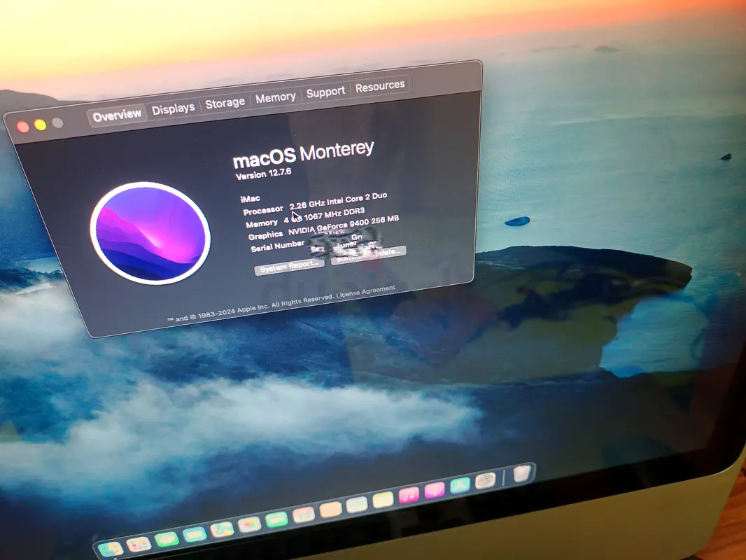Open the Storage tab
Viewport: 746px width, 560px height.
(x=225, y=103)
